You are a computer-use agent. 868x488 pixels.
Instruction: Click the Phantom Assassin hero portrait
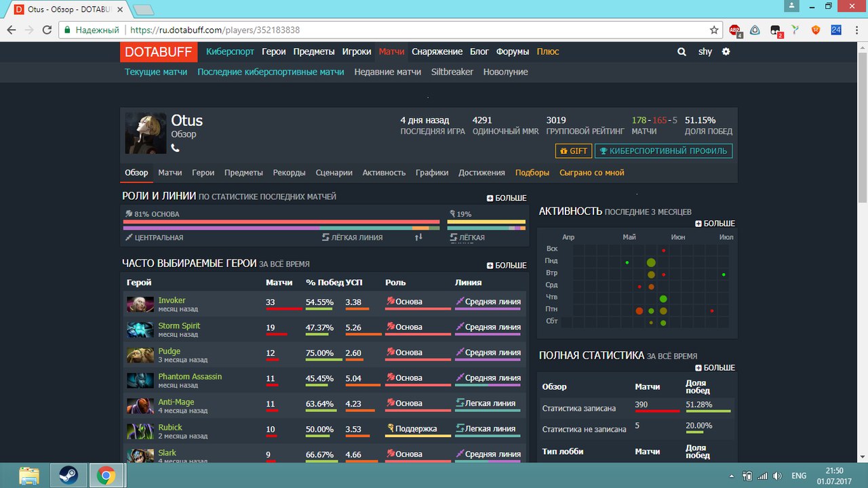pos(140,381)
